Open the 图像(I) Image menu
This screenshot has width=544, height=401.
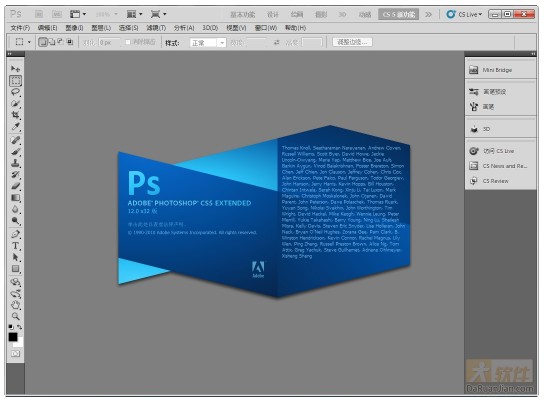(x=74, y=28)
